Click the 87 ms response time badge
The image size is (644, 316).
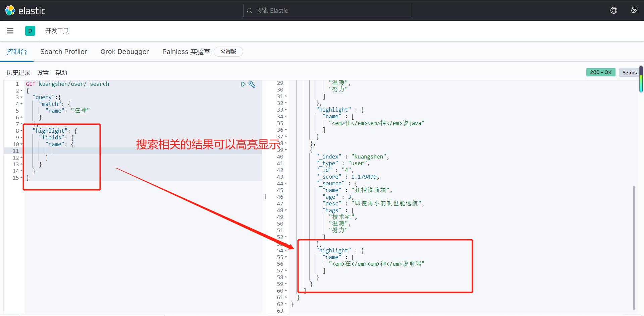coord(630,72)
